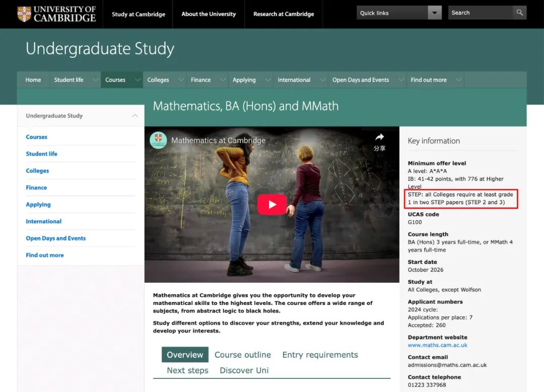Click the Mathematics, BA (Hons) and MMath title
Viewport: 544px width, 392px height.
coord(246,106)
